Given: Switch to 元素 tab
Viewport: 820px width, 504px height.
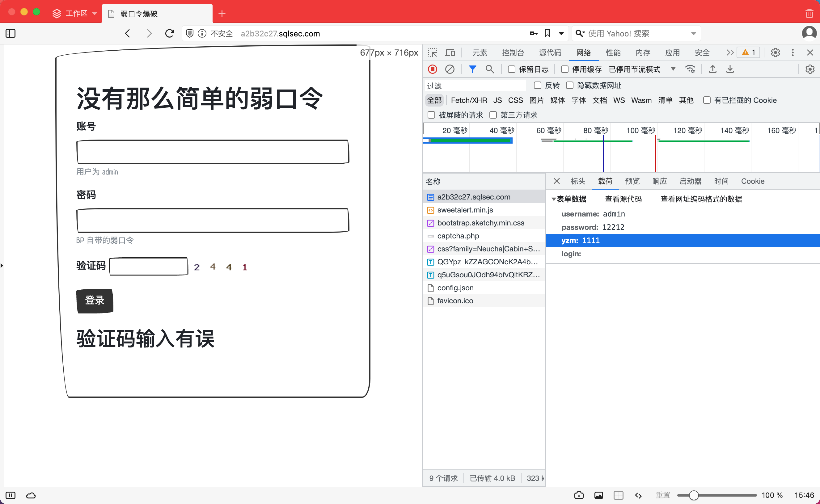Looking at the screenshot, I should click(x=480, y=53).
